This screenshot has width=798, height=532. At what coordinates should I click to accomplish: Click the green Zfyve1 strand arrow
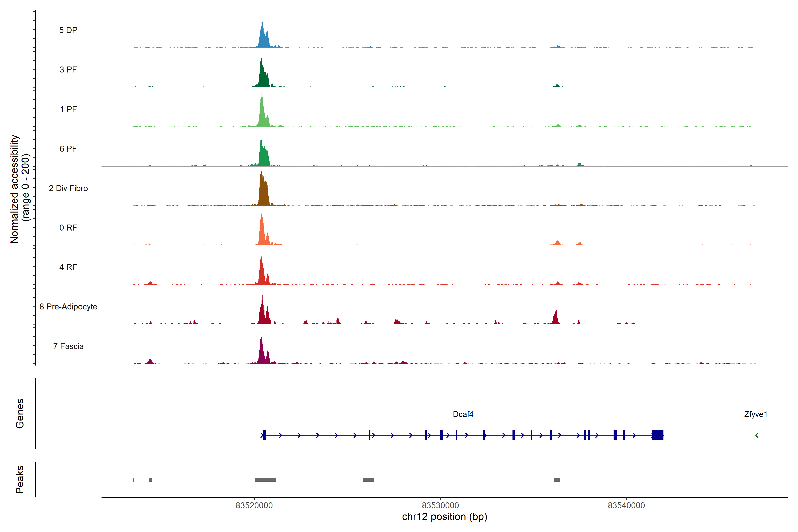point(757,435)
